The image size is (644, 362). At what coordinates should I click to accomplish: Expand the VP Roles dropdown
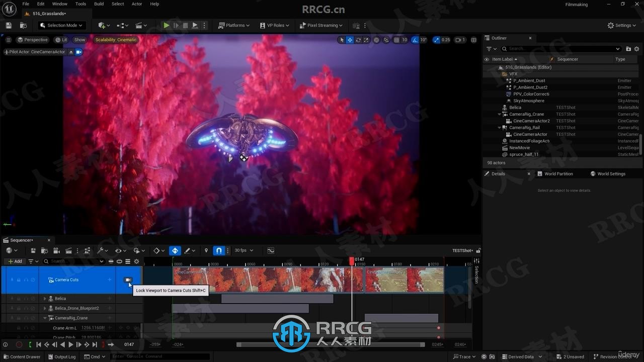pyautogui.click(x=274, y=25)
